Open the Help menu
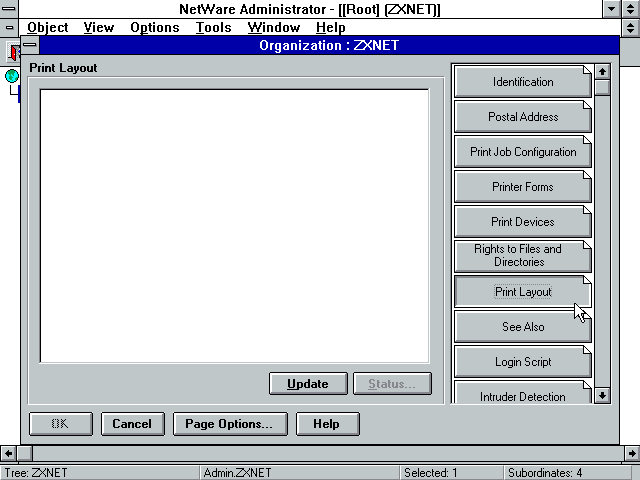Screen dimensions: 640x480 tap(331, 27)
